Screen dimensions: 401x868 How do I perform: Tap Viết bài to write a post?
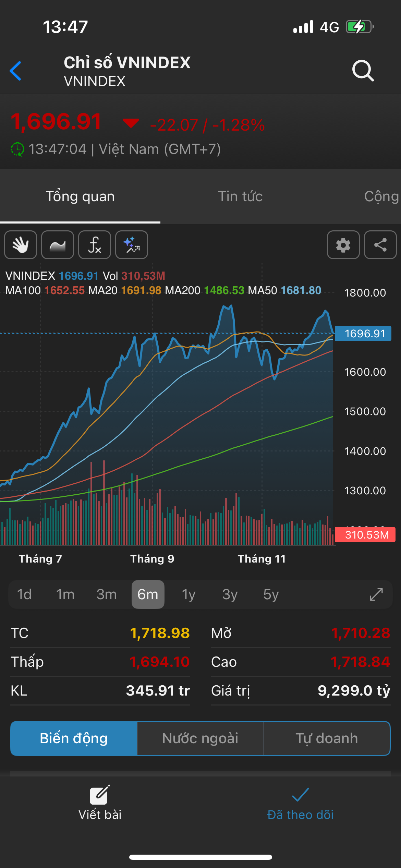[x=100, y=803]
